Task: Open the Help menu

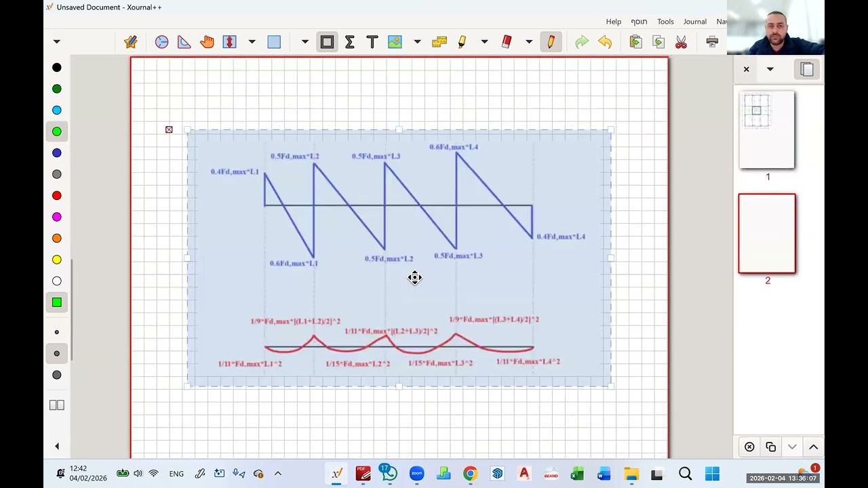Action: point(614,22)
